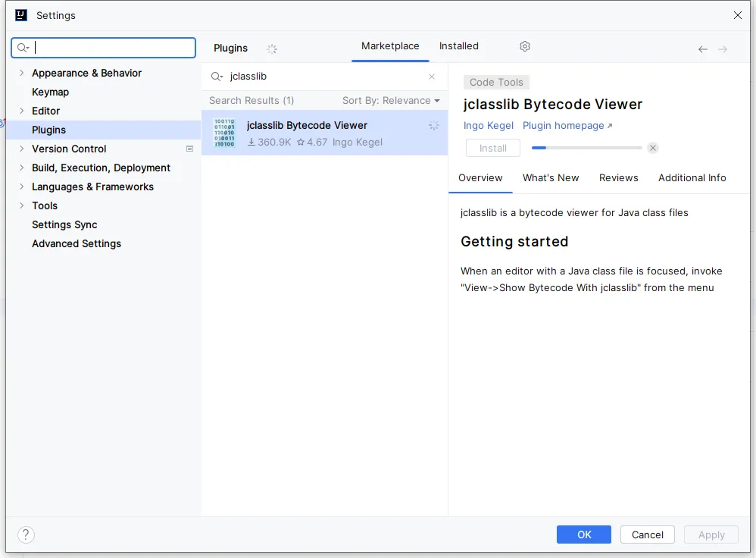Open plugin settings gear menu
The width and height of the screenshot is (756, 558).
(524, 46)
